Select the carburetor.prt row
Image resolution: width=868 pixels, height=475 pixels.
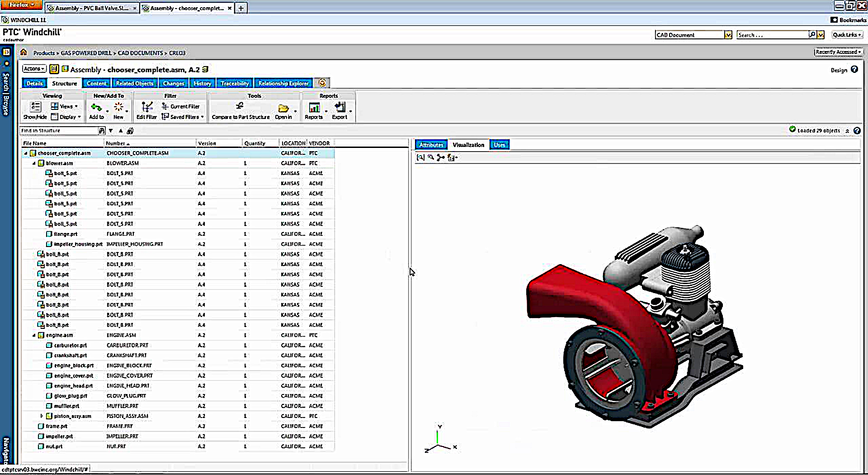tap(178, 345)
